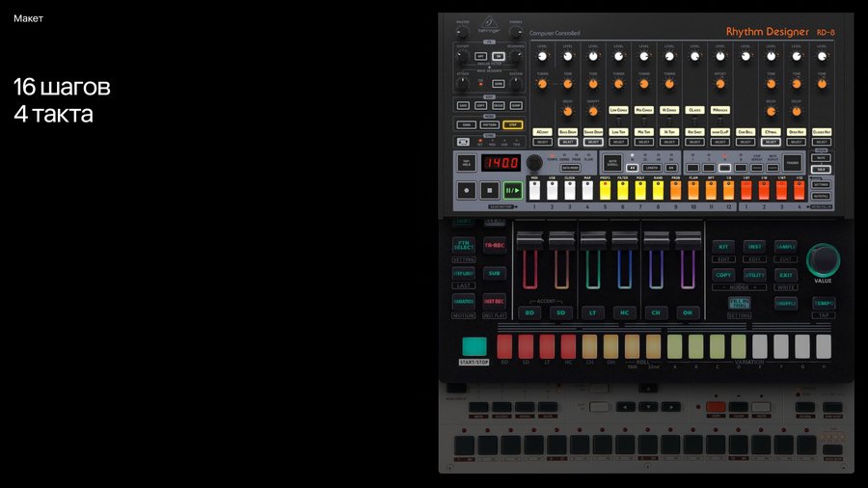Click the COPY button in the RD-8 edit row
Image resolution: width=868 pixels, height=488 pixels.
click(480, 105)
